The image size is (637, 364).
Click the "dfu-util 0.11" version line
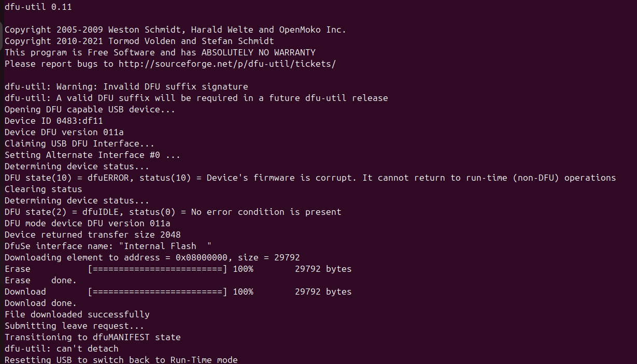click(x=38, y=7)
